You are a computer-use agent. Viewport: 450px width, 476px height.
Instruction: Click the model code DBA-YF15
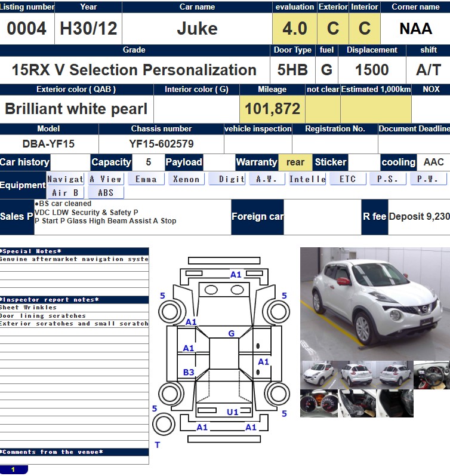48,143
